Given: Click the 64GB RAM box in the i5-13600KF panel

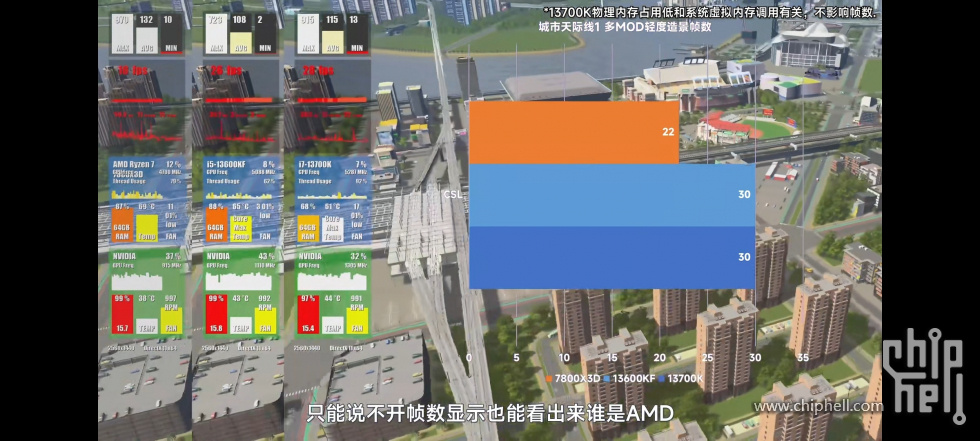Looking at the screenshot, I should [x=216, y=225].
